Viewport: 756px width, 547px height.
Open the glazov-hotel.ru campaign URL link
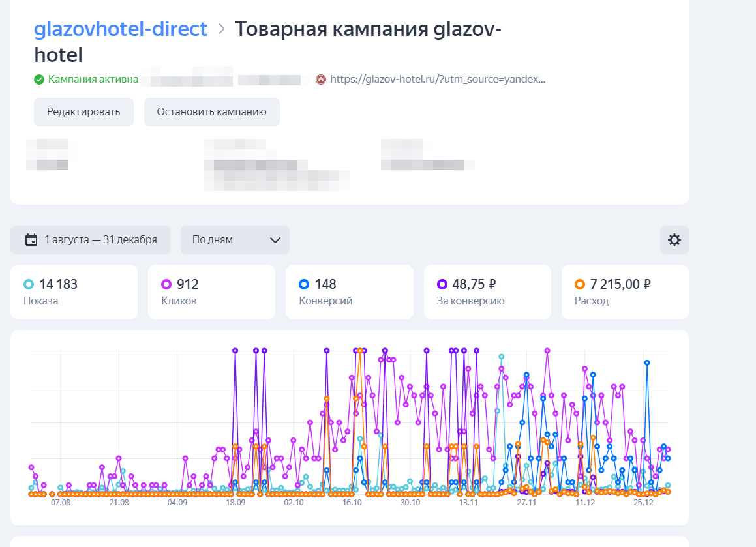tap(438, 80)
